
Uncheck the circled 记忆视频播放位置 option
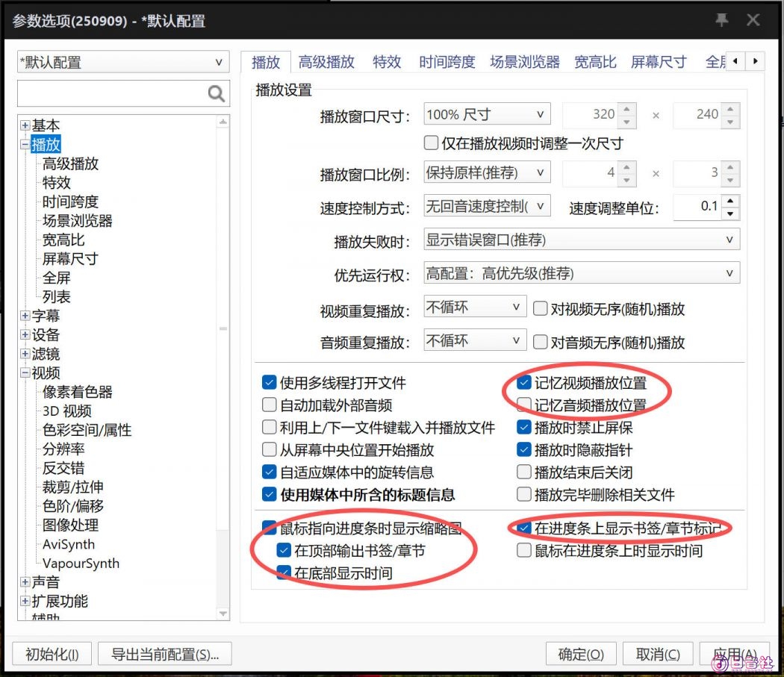tap(523, 382)
